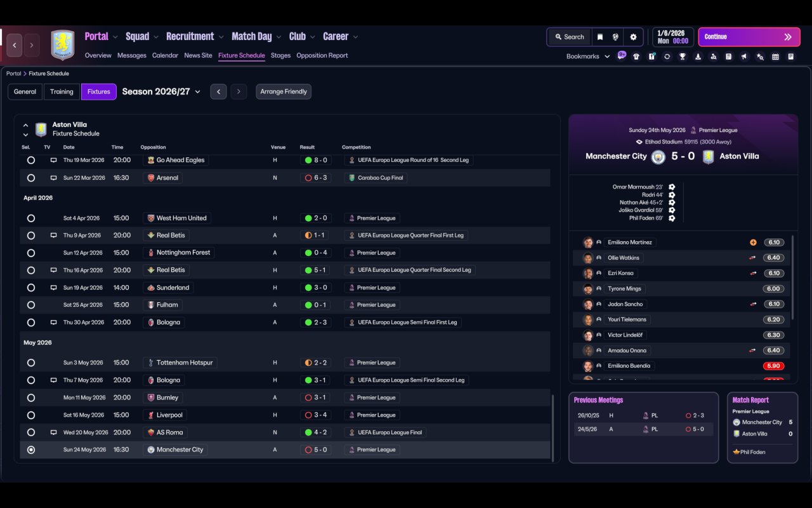Click the back navigation arrow in the header
Viewport: 812px width, 508px height.
pyautogui.click(x=15, y=45)
